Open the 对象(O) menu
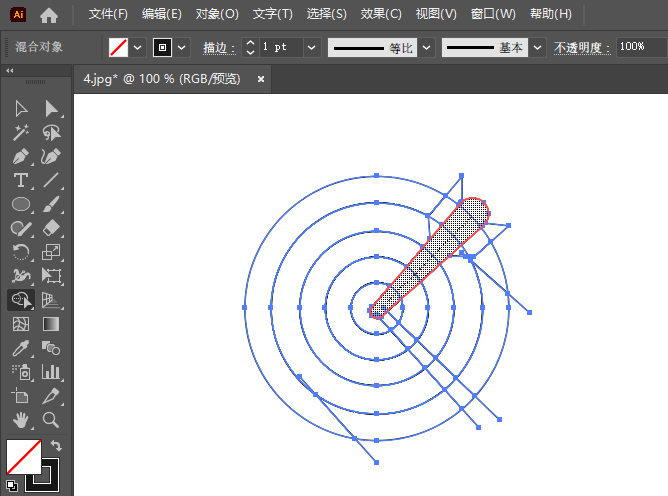Image resolution: width=668 pixels, height=496 pixels. (217, 14)
